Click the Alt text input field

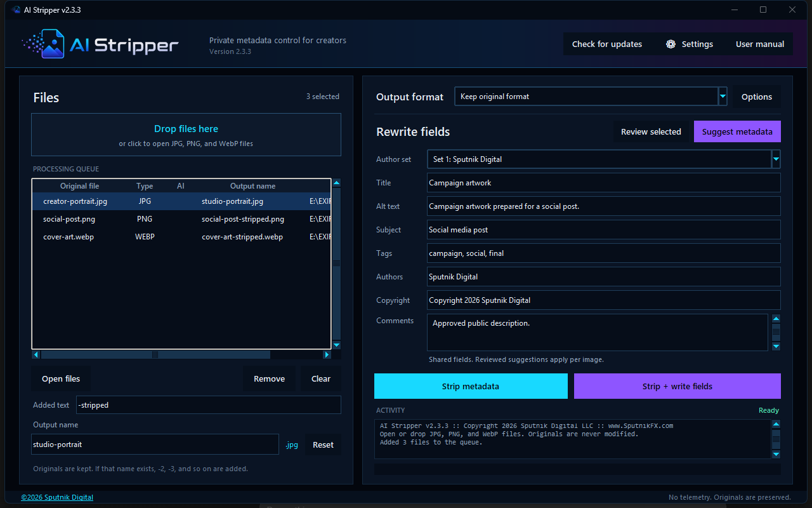point(604,206)
